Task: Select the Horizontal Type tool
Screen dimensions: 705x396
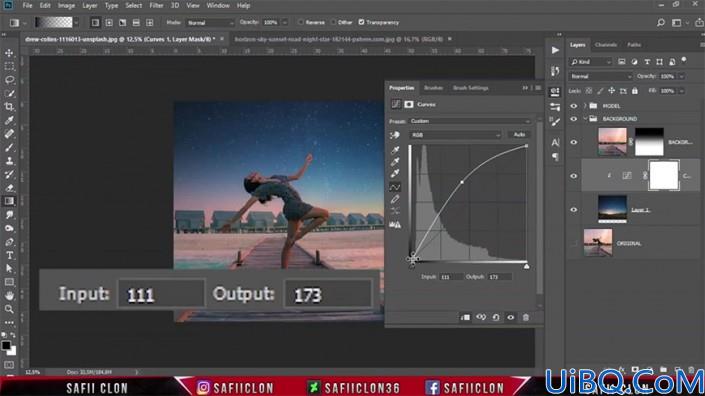Action: (x=9, y=255)
